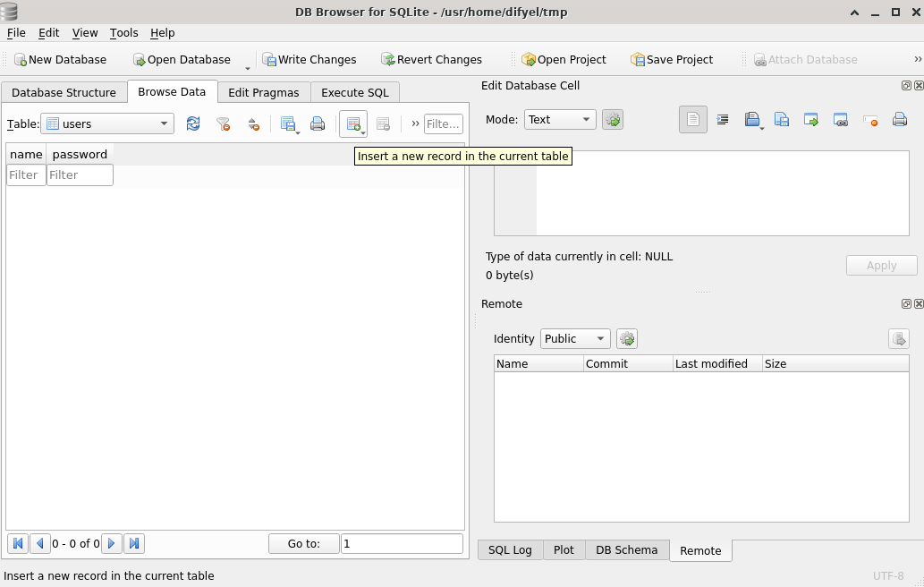Open Remote identity settings gear icon
924x587 pixels.
tap(627, 339)
